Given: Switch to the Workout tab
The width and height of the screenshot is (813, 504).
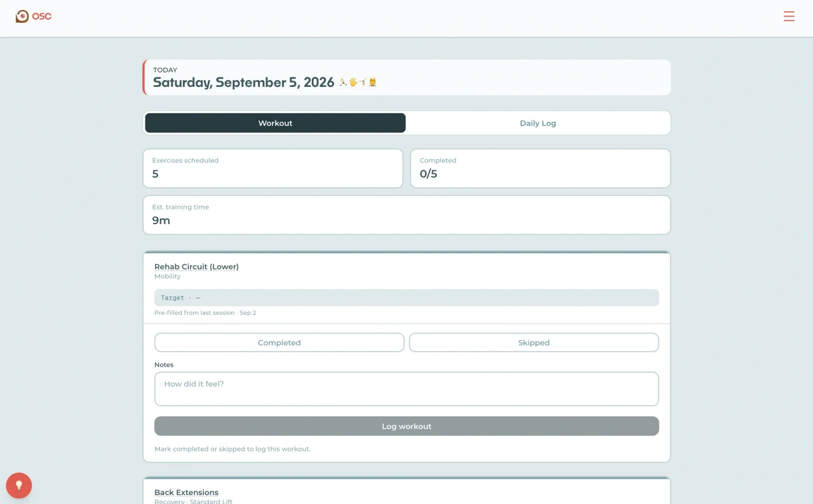Looking at the screenshot, I should [275, 123].
